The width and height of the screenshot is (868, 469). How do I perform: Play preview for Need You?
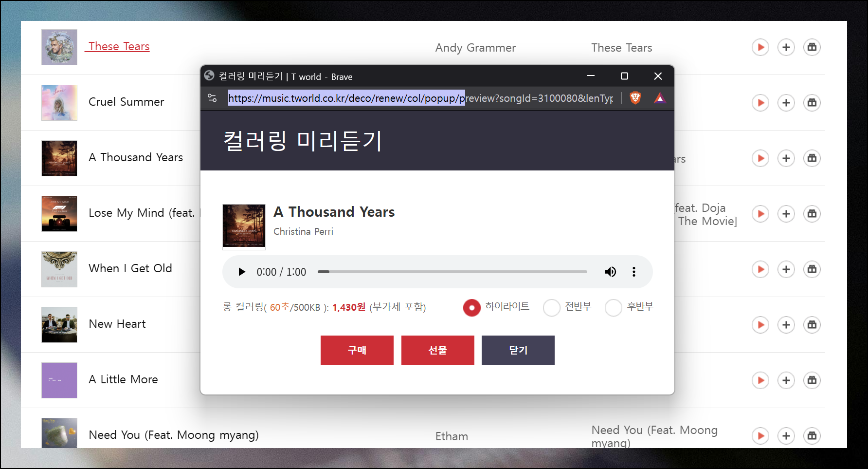coord(760,436)
